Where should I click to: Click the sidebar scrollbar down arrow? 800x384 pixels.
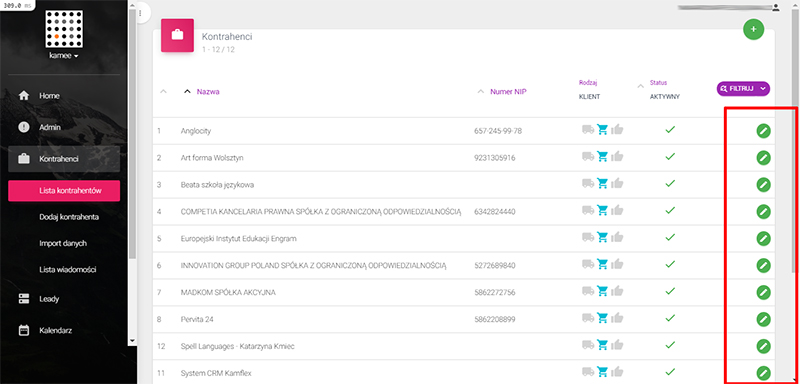(133, 340)
